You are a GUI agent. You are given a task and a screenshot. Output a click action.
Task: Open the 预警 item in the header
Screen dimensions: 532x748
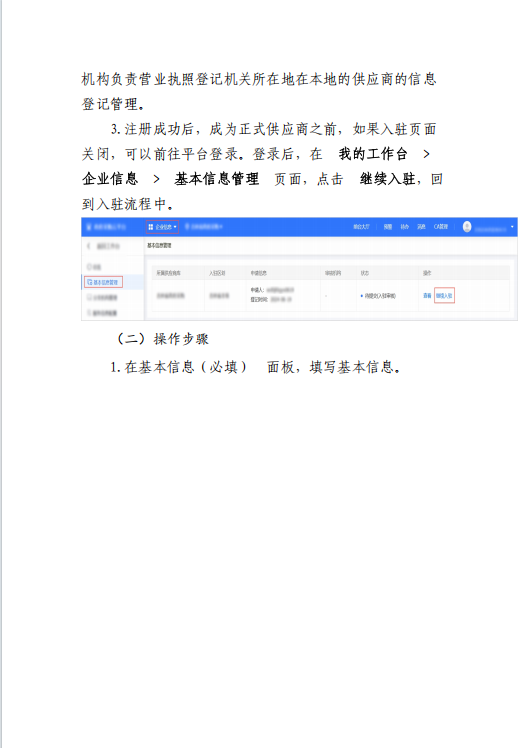tap(388, 227)
